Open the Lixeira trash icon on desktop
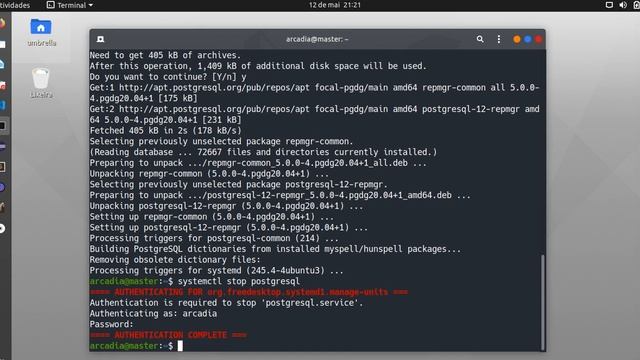This screenshot has height=360, width=640. (x=41, y=83)
